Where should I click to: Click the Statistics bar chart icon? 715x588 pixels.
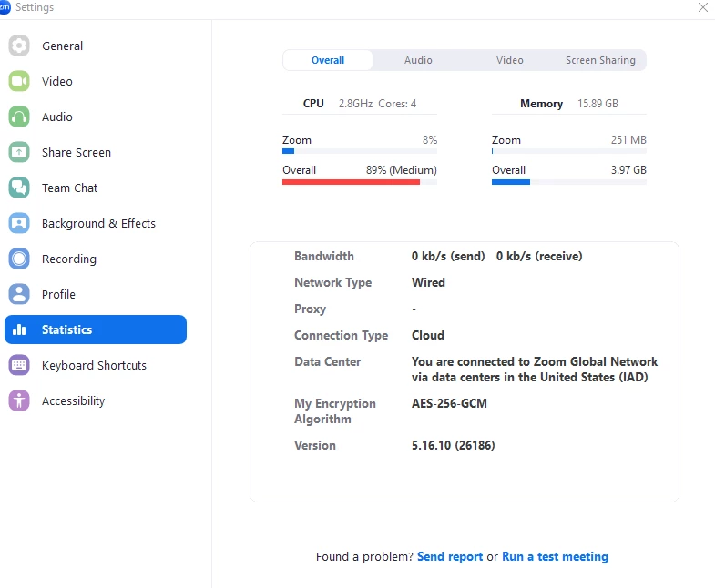[x=19, y=329]
